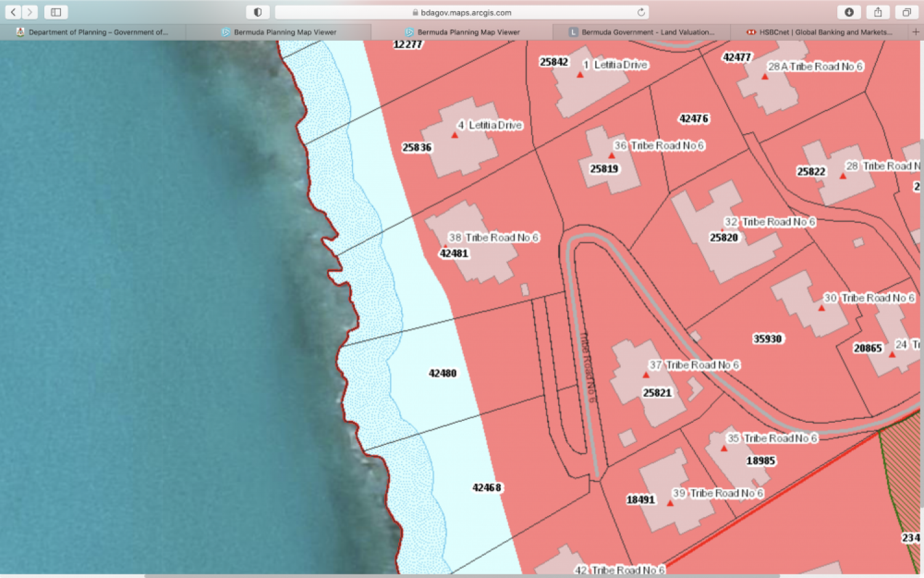924x578 pixels.
Task: Select red marker at 35 Tribe Road No 6
Action: click(724, 448)
